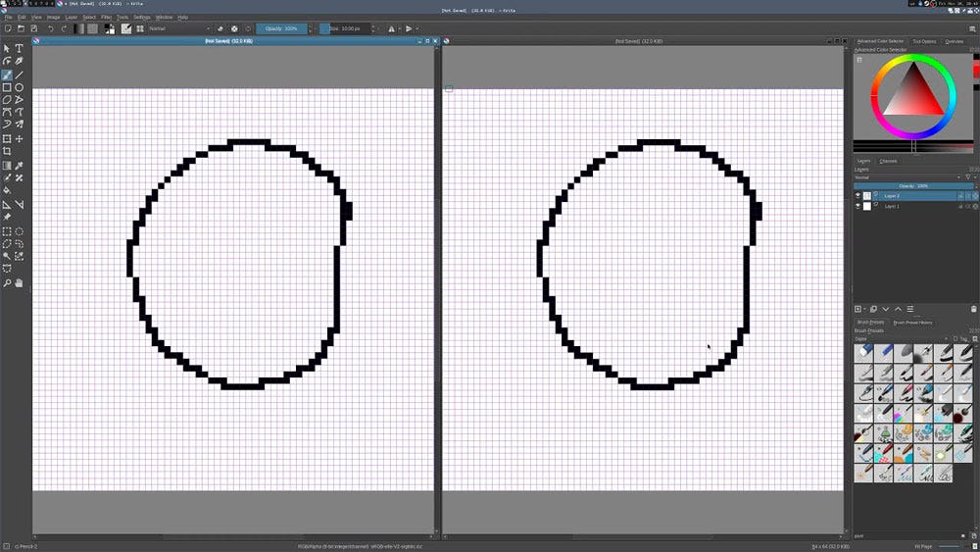Screen dimensions: 980x552
Task: Open the brush blending mode dropdown
Action: (178, 28)
